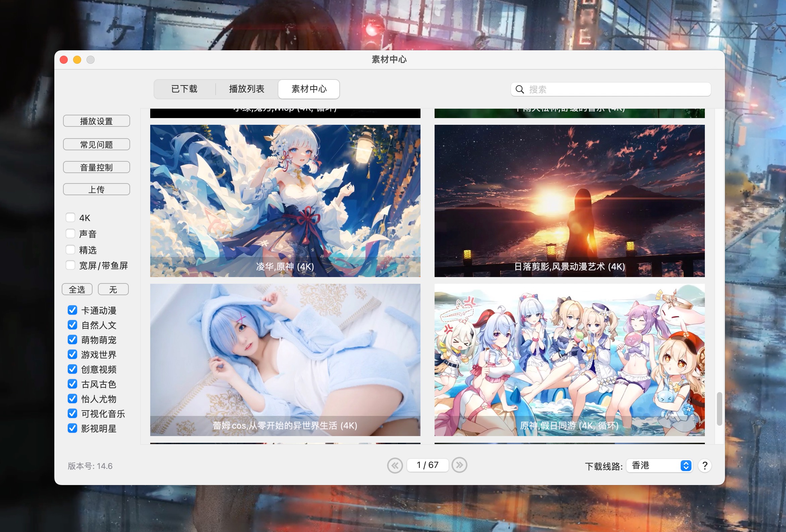Click the 下载线路 label text
Screen dimensions: 786x532
pyautogui.click(x=604, y=467)
